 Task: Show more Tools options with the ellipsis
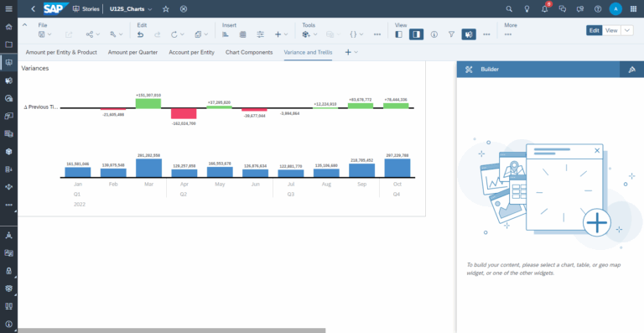coord(377,34)
